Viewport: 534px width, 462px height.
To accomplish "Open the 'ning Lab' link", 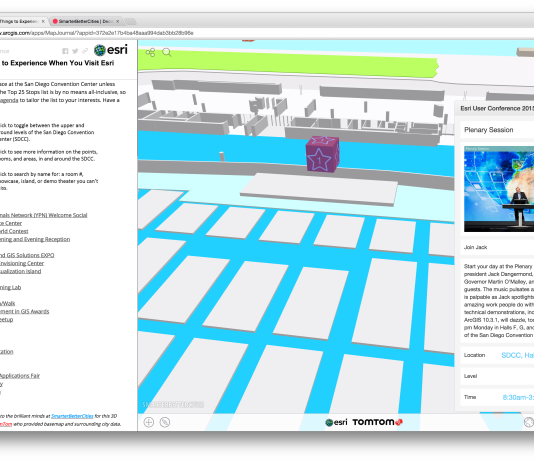I will pos(11,288).
